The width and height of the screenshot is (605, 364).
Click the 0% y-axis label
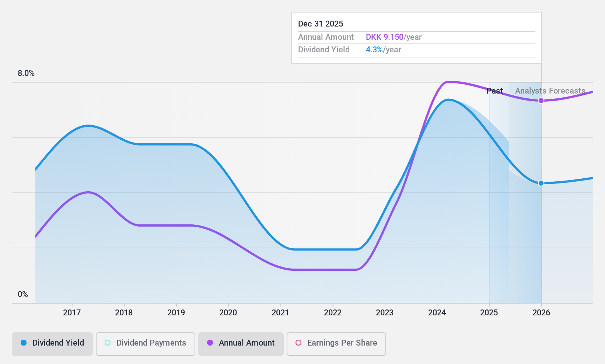23,294
